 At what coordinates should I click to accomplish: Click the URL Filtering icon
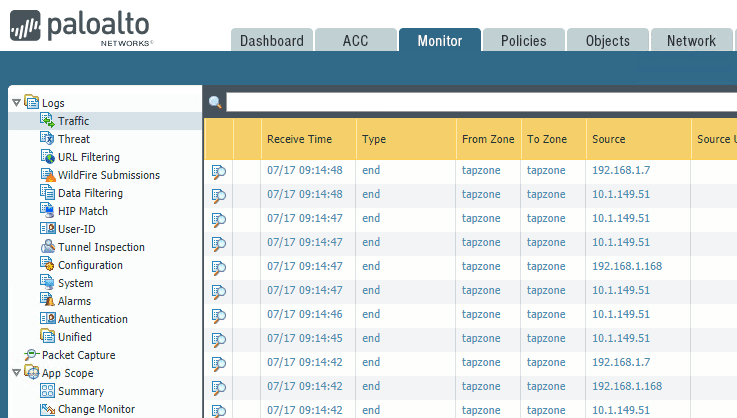click(x=47, y=156)
